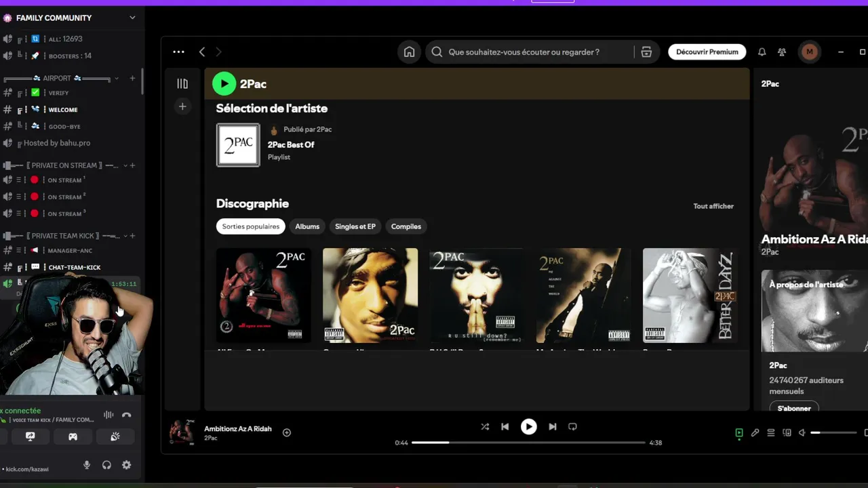The height and width of the screenshot is (488, 868).
Task: Open the browse icon in search bar
Action: pyautogui.click(x=646, y=52)
